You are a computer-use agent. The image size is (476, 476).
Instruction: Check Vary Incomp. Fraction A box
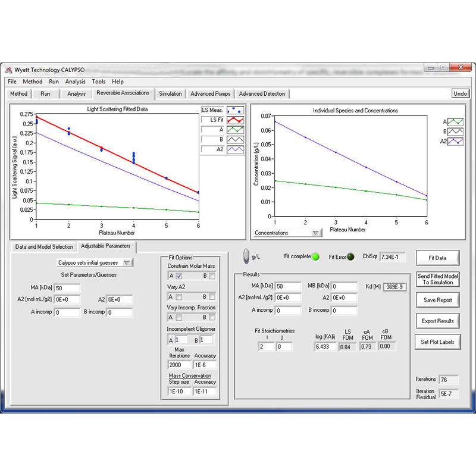click(x=179, y=317)
